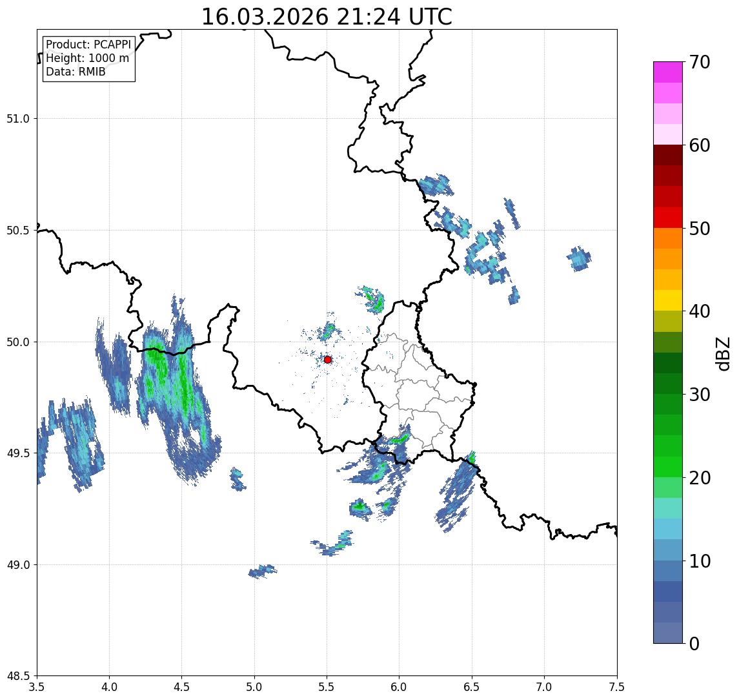Pick the dark maroon colorbar band below 60
The image size is (739, 700).
coord(668,155)
